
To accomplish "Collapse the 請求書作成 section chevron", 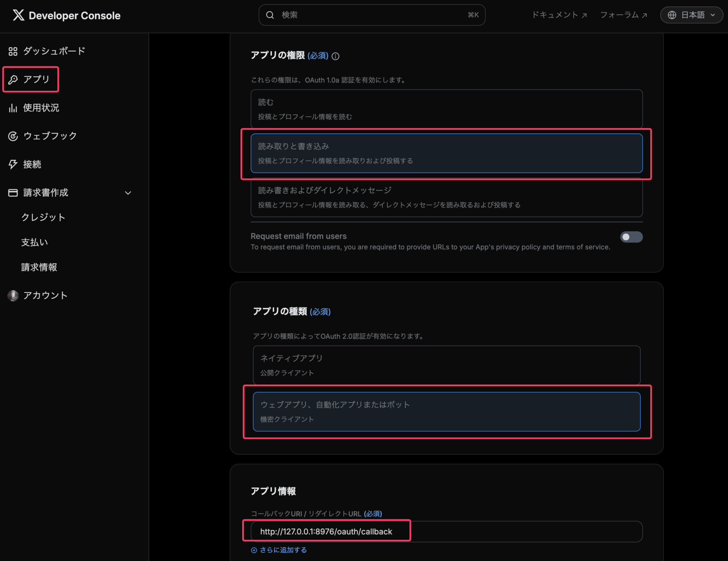I will (128, 193).
